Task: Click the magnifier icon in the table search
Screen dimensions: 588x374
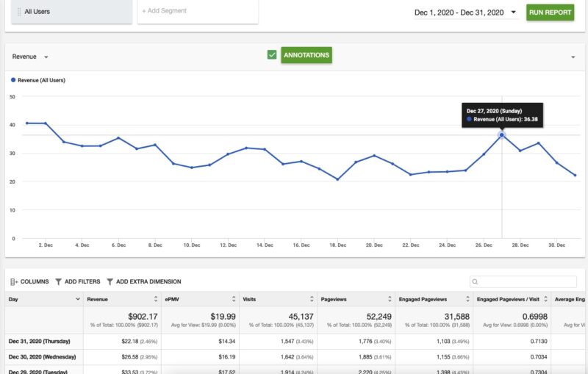Action: (x=476, y=281)
